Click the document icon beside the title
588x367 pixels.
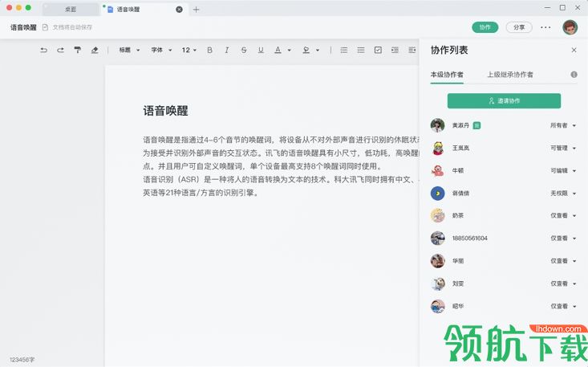[45, 27]
